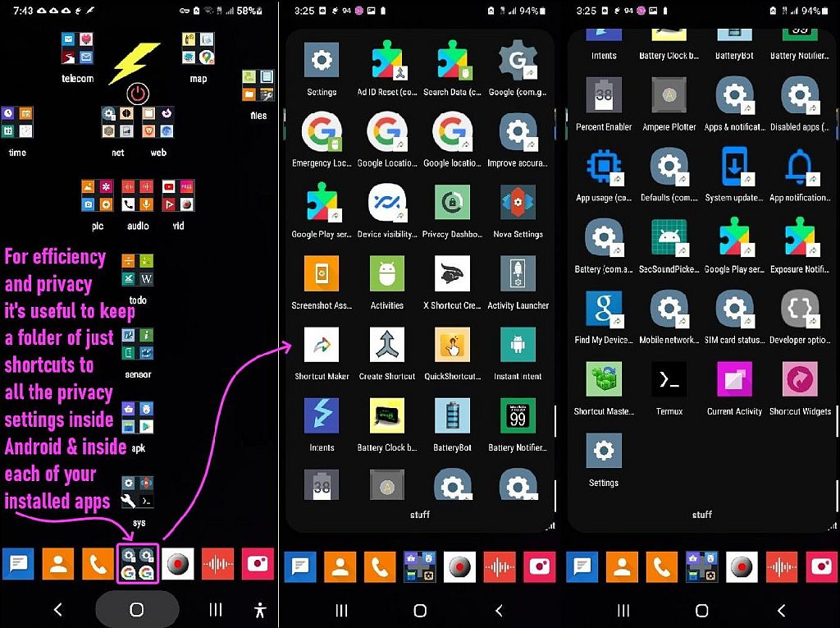Viewport: 840px width, 628px height.
Task: Open Instant Intent app
Action: (x=518, y=345)
